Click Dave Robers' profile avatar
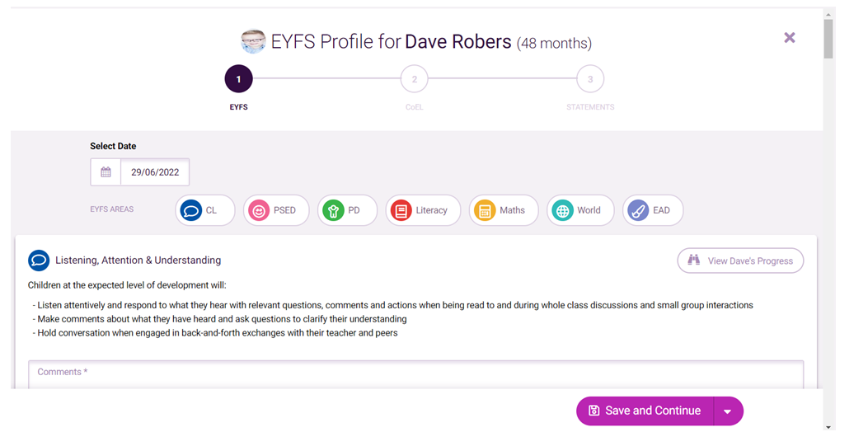Image resolution: width=868 pixels, height=446 pixels. click(x=253, y=41)
